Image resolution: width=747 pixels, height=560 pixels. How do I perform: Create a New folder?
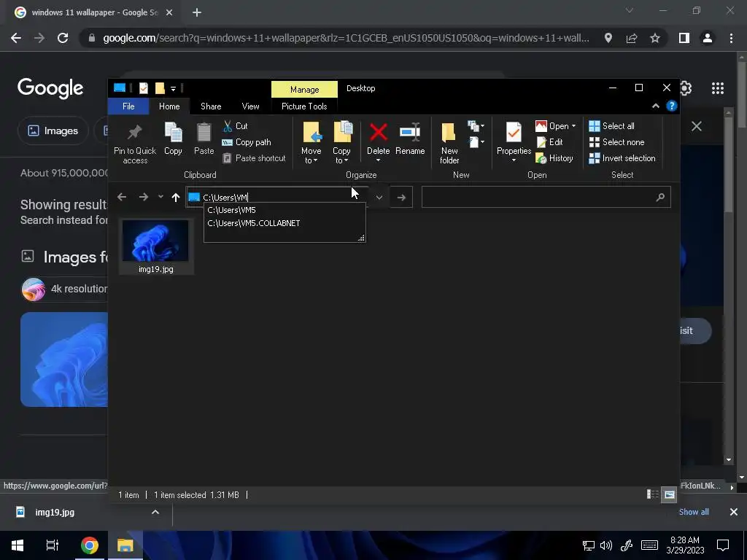[x=449, y=142]
